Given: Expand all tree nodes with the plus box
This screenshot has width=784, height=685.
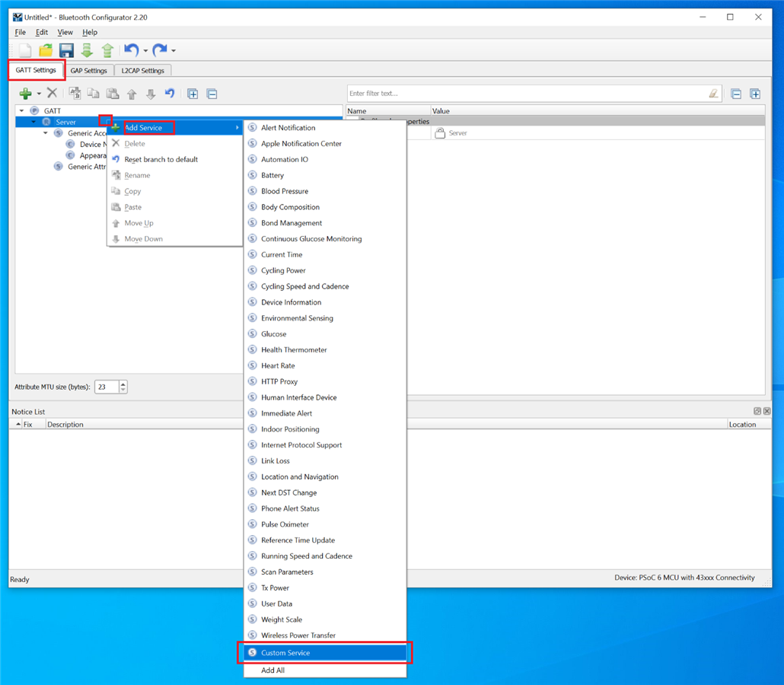Looking at the screenshot, I should 193,94.
